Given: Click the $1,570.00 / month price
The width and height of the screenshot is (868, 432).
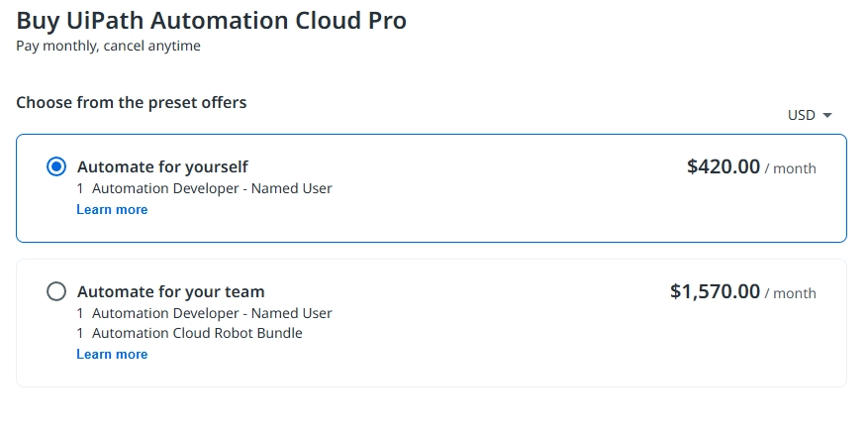Looking at the screenshot, I should [743, 292].
